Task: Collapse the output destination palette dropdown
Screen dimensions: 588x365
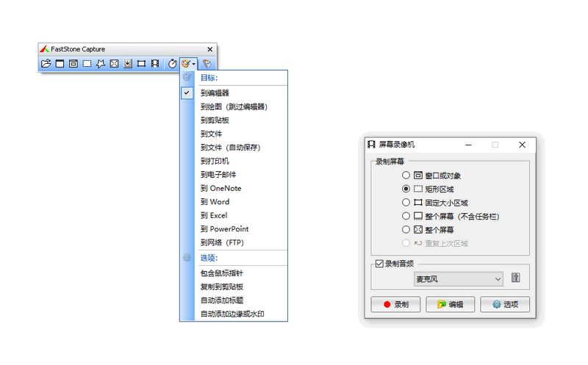Action: (x=188, y=64)
